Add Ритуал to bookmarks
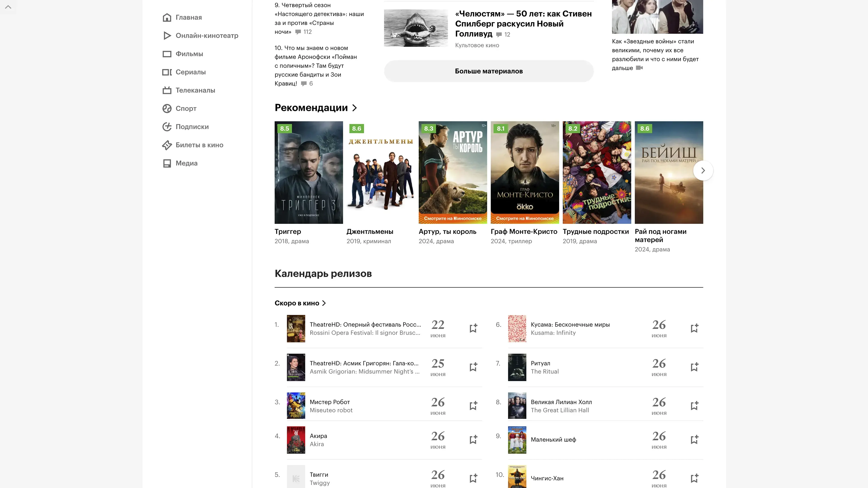Viewport: 868px width, 488px height. pos(694,367)
